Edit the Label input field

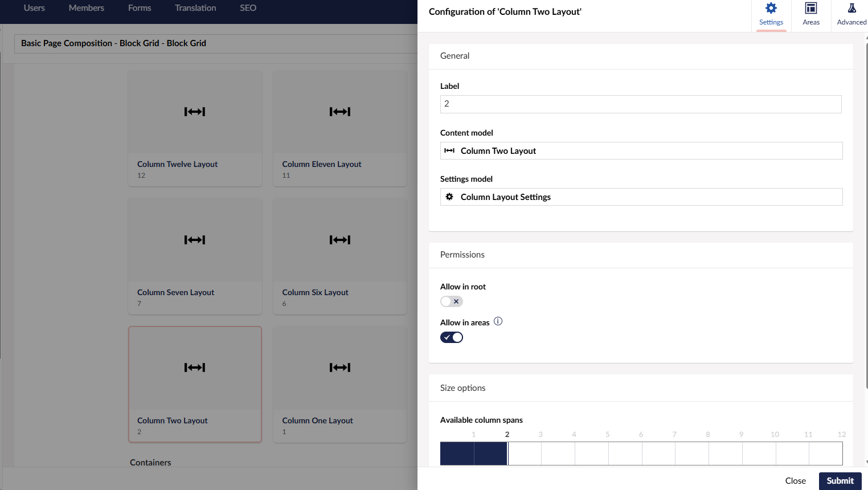click(641, 104)
